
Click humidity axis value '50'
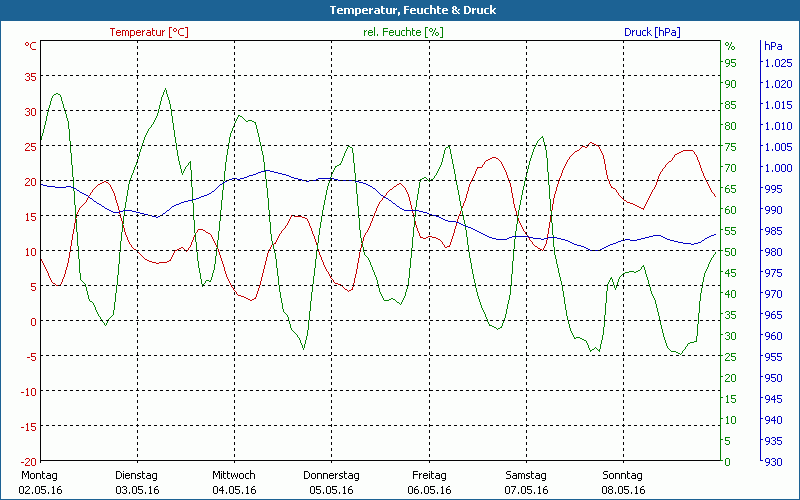731,252
